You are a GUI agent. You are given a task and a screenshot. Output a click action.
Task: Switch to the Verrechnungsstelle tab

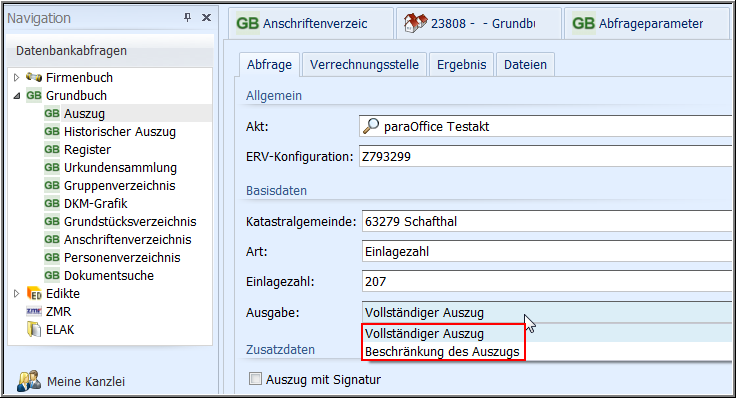(x=364, y=65)
